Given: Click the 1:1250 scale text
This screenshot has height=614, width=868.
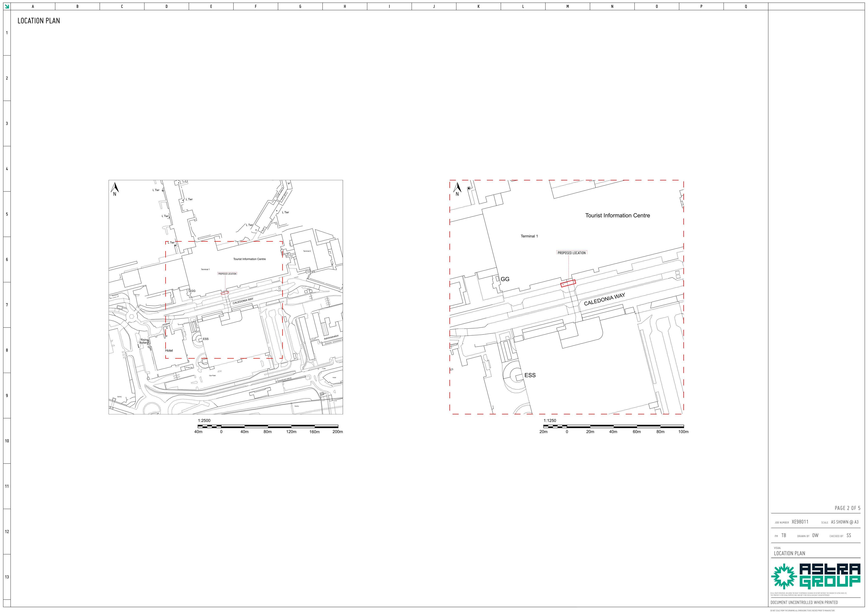Looking at the screenshot, I should click(x=550, y=420).
